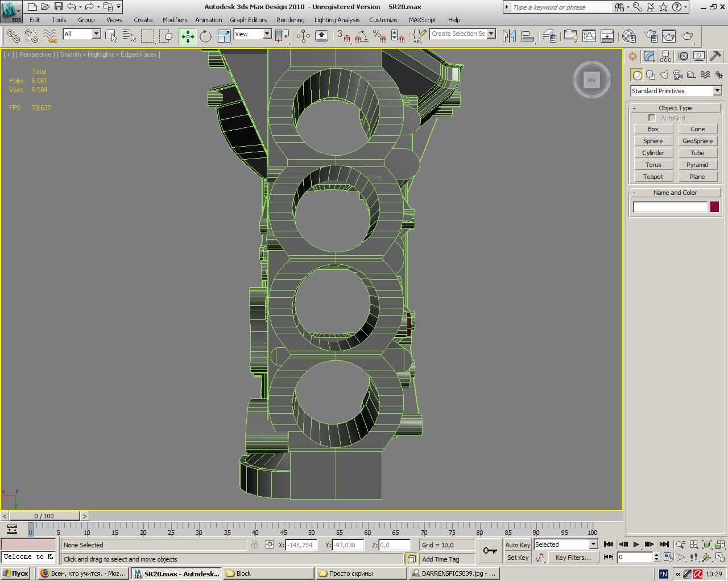Click the object color swatch
Screen dimensions: 728x582
714,207
